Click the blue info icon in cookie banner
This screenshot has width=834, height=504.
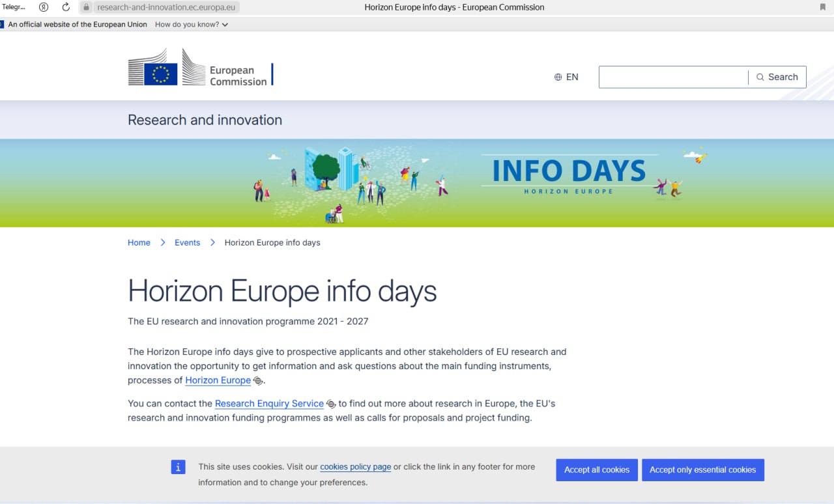pos(179,467)
